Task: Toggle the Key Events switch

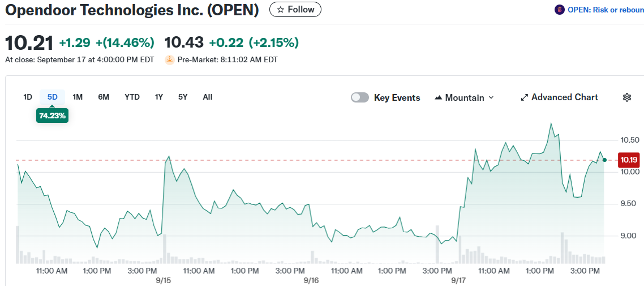Action: [x=360, y=97]
